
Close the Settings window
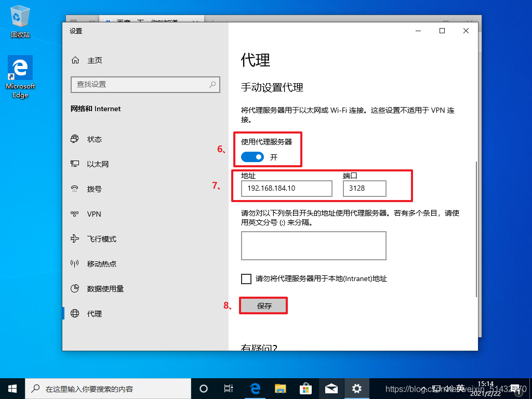[466, 31]
